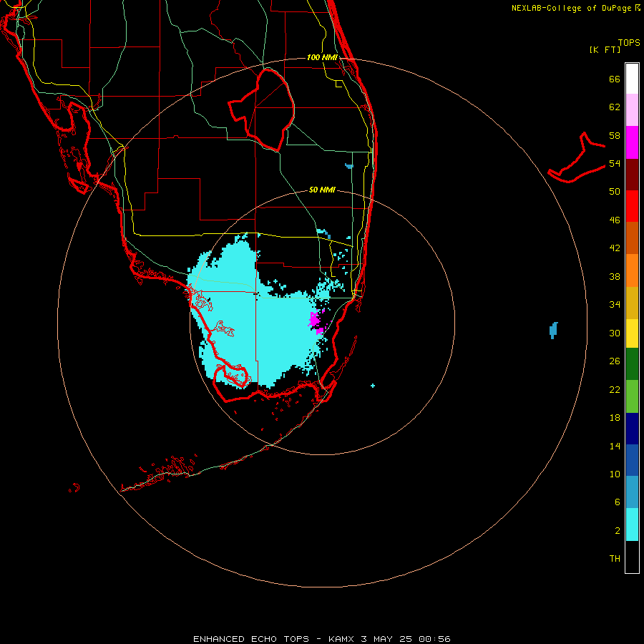The height and width of the screenshot is (644, 644).
Task: Select the black TH threshold swatch
Action: point(632,557)
